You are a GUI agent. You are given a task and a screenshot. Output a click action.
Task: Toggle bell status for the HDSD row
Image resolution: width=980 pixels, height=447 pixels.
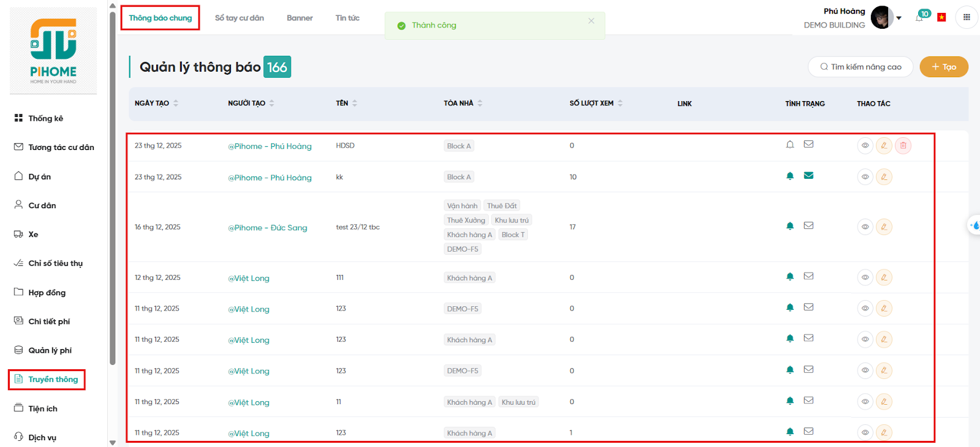pos(790,145)
